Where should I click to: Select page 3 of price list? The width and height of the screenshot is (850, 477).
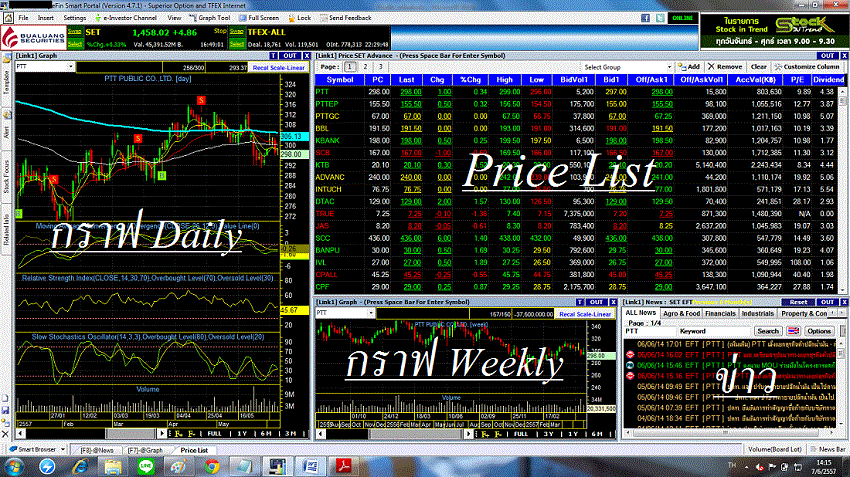click(381, 67)
